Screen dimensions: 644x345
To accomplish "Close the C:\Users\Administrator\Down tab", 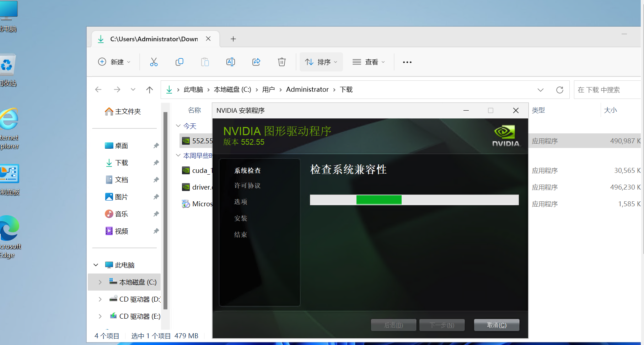I will point(208,39).
